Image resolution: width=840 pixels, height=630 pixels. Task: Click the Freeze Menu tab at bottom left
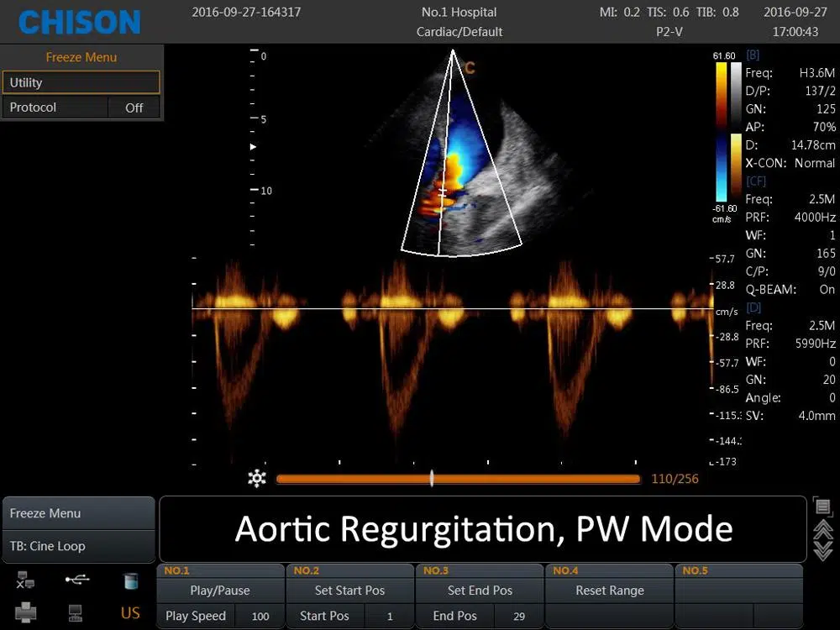tap(78, 513)
